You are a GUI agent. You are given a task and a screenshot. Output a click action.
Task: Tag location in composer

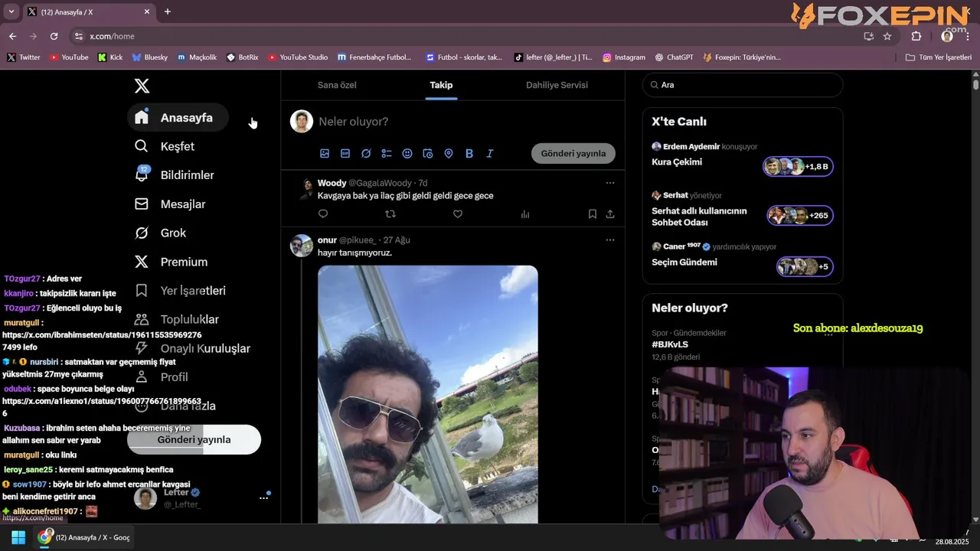(449, 154)
